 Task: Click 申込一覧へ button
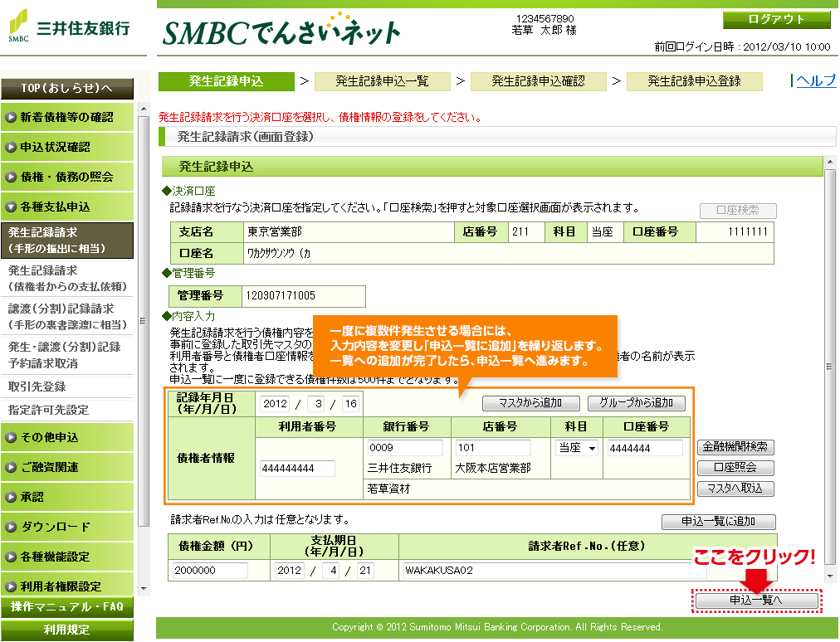point(756,601)
